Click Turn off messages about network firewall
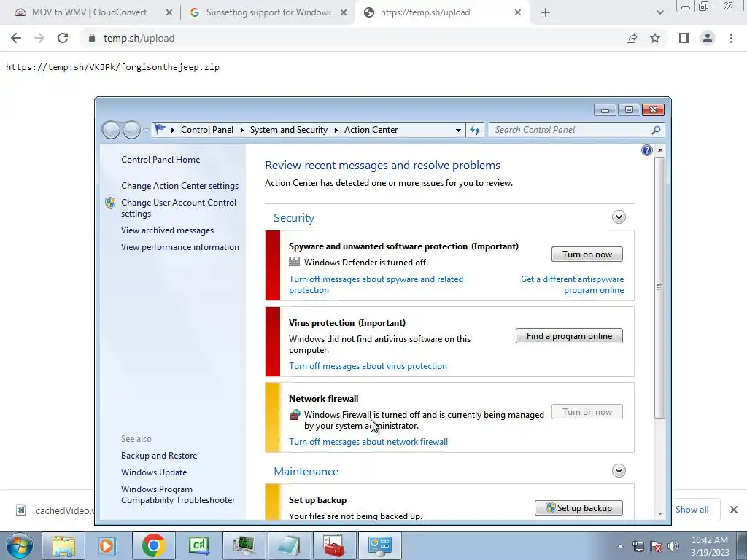The height and width of the screenshot is (560, 747). 368,441
